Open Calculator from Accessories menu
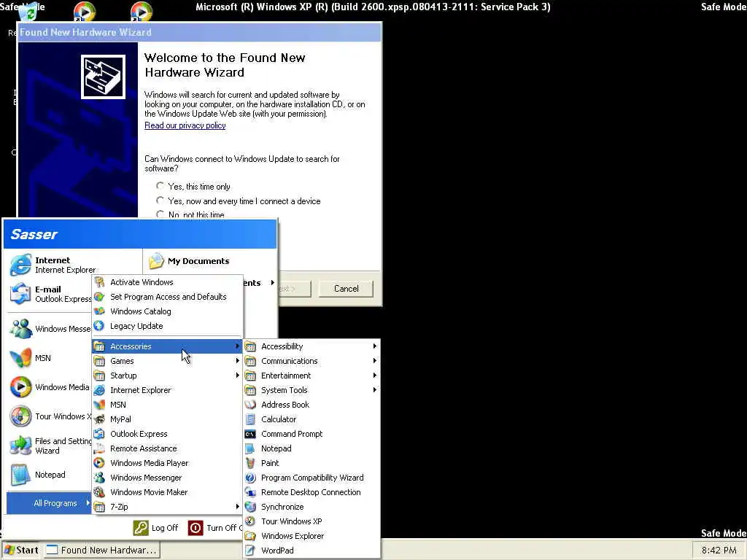The height and width of the screenshot is (560, 747). tap(311, 419)
